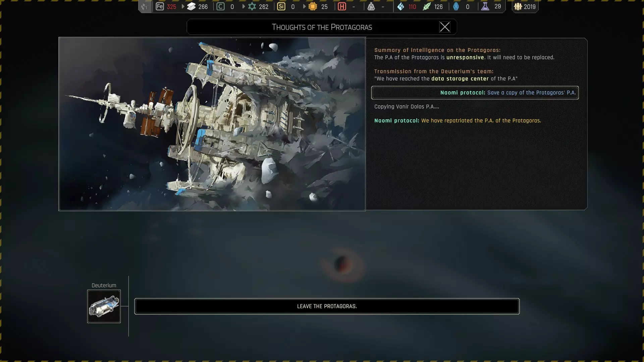
Task: Click the planet icon at top left
Action: 145,6
